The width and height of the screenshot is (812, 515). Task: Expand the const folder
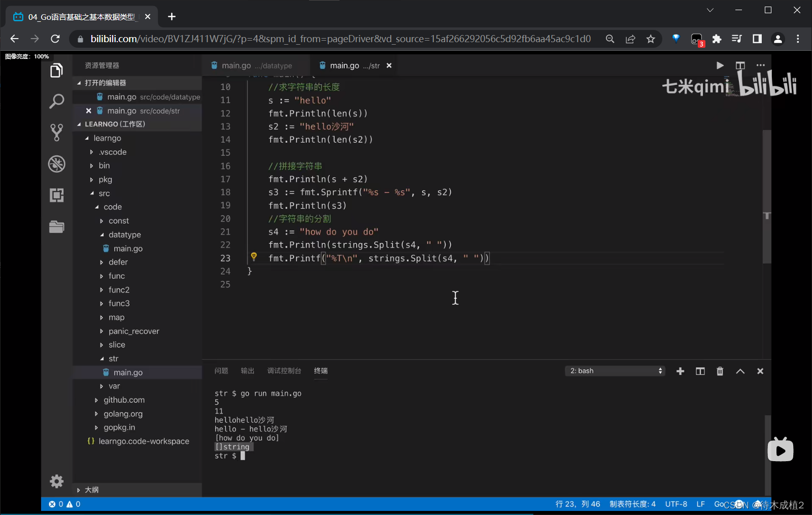click(x=101, y=221)
